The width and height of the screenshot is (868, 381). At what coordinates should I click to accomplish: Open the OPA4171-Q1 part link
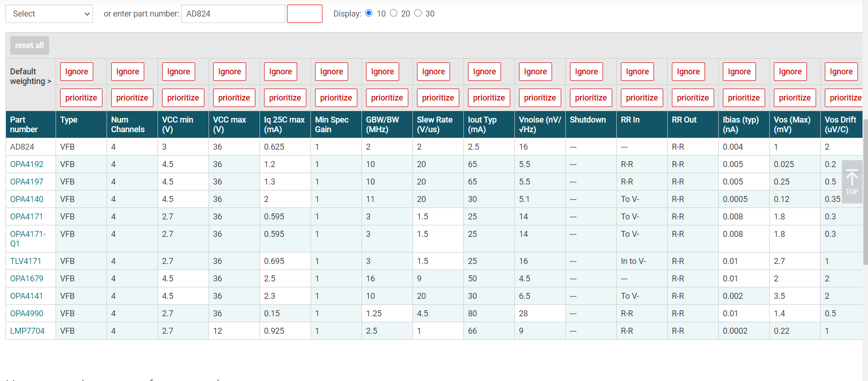(x=28, y=239)
